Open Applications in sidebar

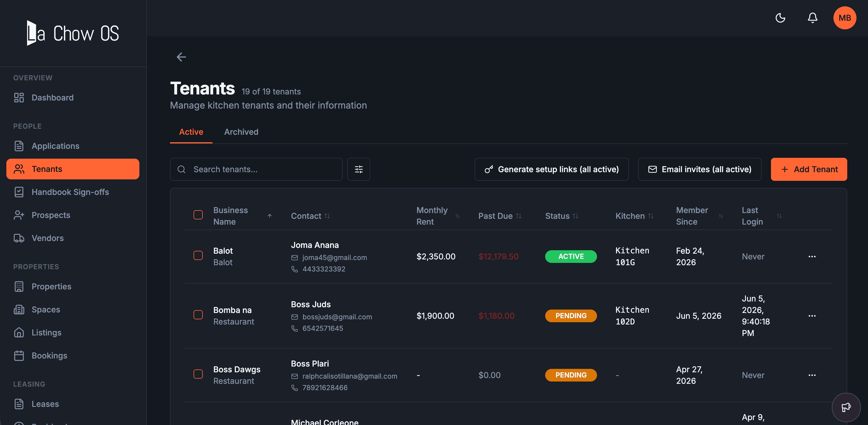(73, 146)
